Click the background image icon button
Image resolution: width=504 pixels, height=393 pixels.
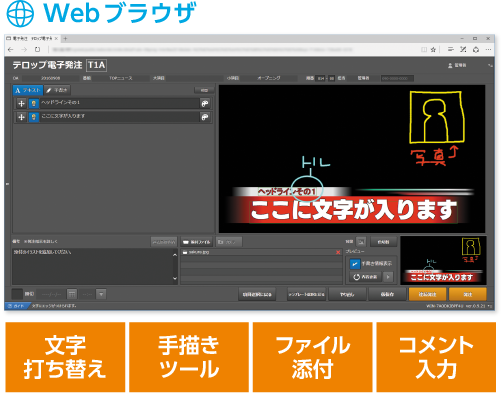click(x=361, y=242)
